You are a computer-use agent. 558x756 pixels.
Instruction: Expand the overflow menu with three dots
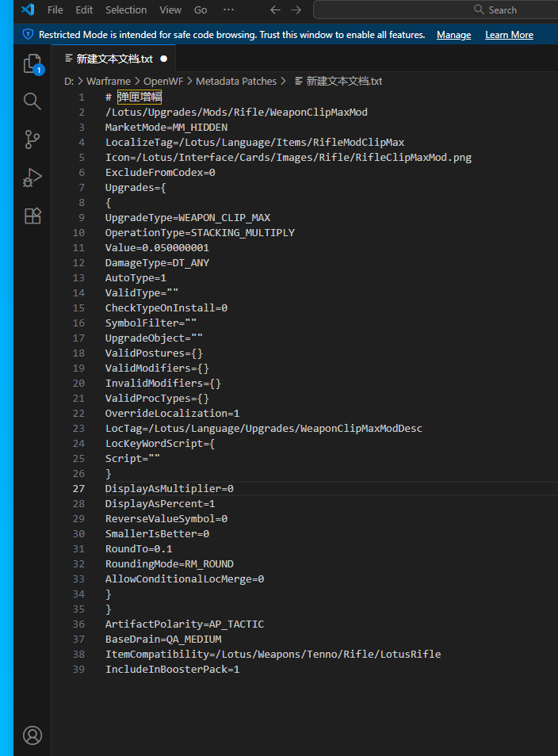tap(228, 10)
